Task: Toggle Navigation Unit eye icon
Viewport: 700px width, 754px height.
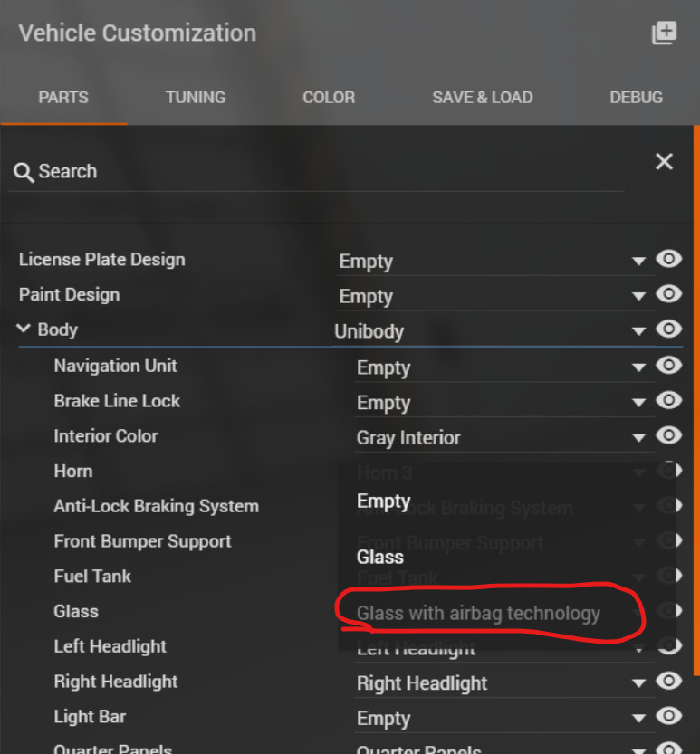Action: tap(668, 366)
